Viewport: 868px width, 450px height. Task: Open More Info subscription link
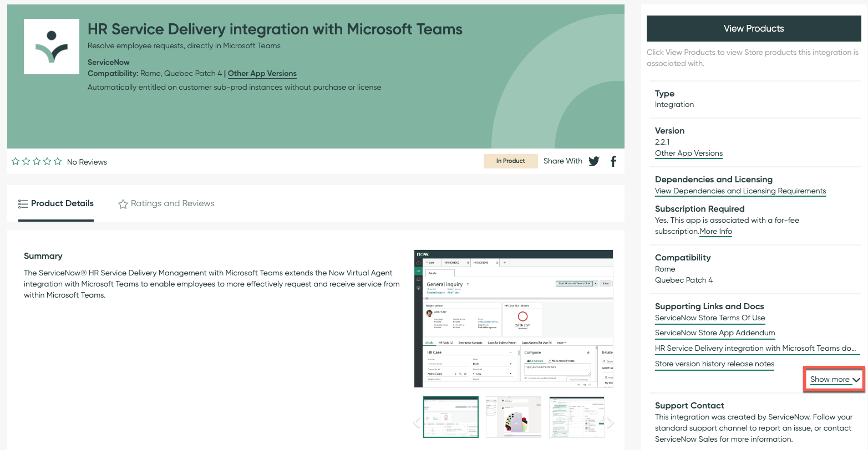(716, 232)
